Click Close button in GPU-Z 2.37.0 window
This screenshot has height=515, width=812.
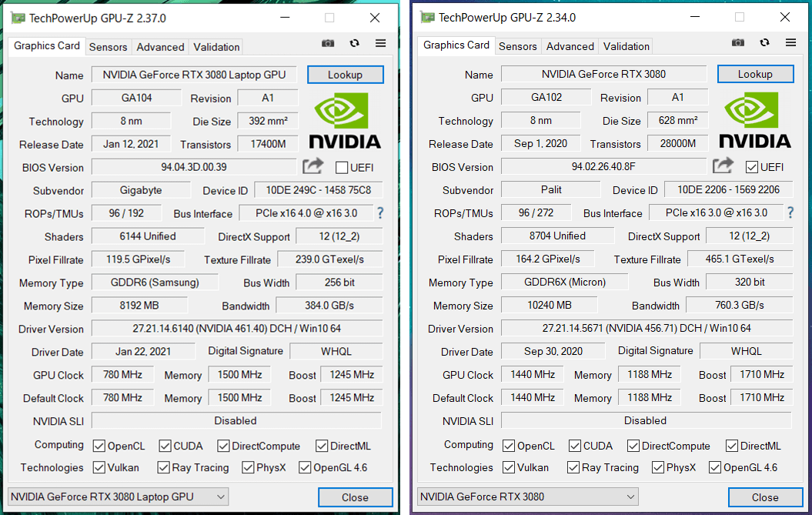(x=356, y=497)
